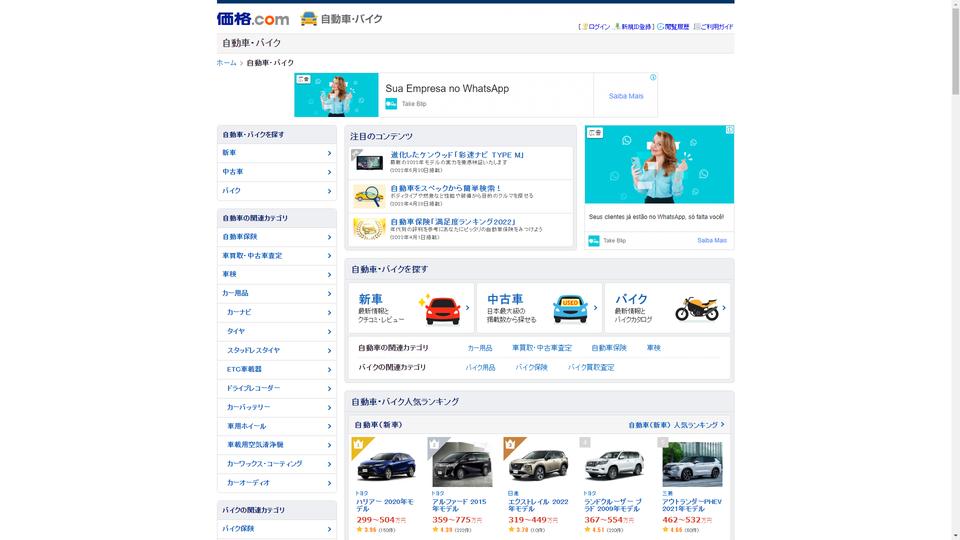Select バイク保険 in sidebar
The height and width of the screenshot is (540, 960).
pos(277,529)
